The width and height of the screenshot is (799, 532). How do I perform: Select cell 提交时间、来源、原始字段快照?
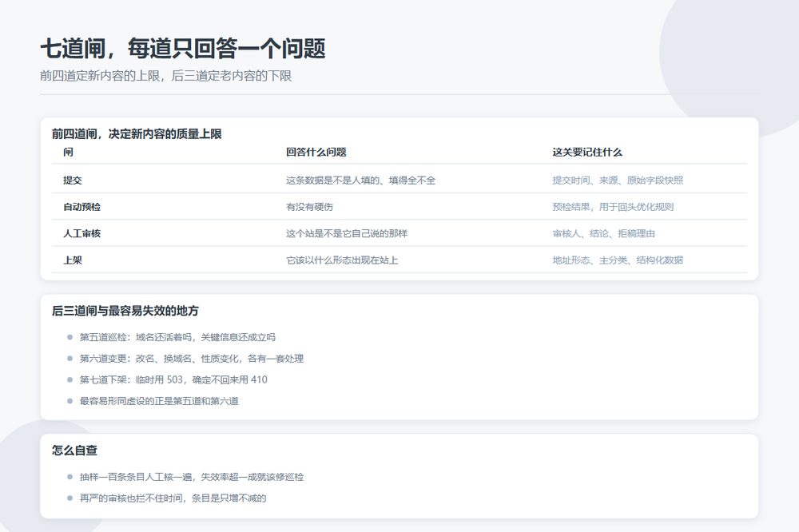(618, 180)
